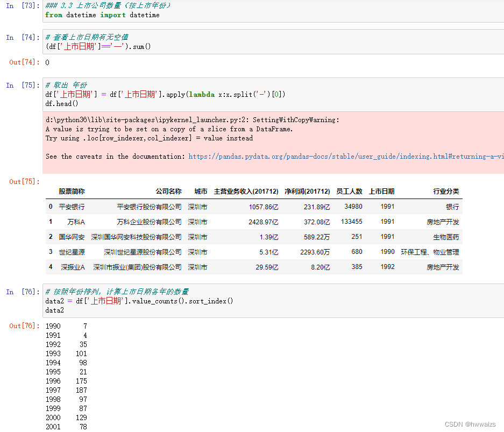The width and height of the screenshot is (504, 432).
Task: Click the 上市日期 column header
Action: point(381,192)
